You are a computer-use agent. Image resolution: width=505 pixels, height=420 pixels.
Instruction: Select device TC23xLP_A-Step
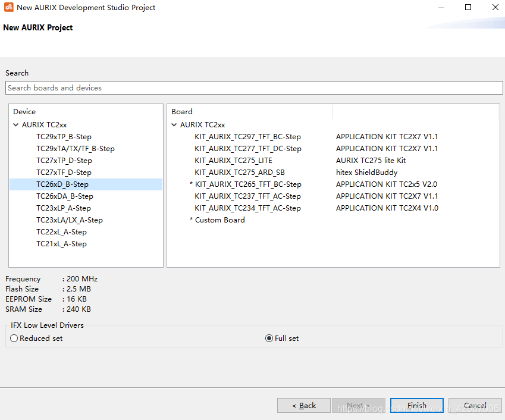pyautogui.click(x=64, y=208)
